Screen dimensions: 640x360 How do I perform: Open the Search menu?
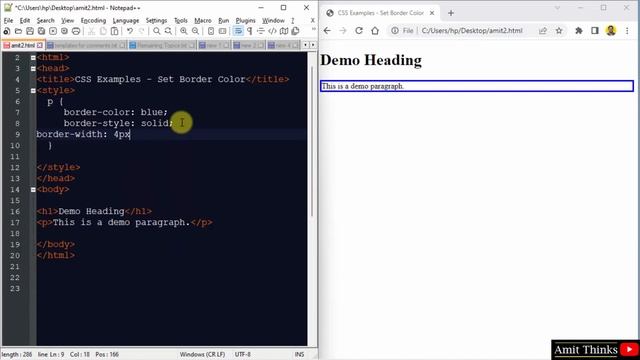pos(45,20)
